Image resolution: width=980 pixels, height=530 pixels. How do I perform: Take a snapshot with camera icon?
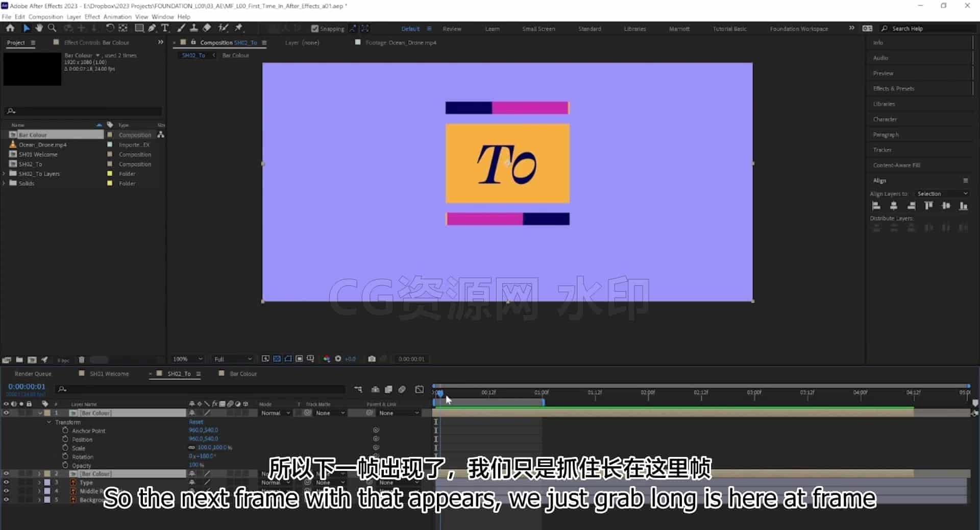tap(372, 359)
